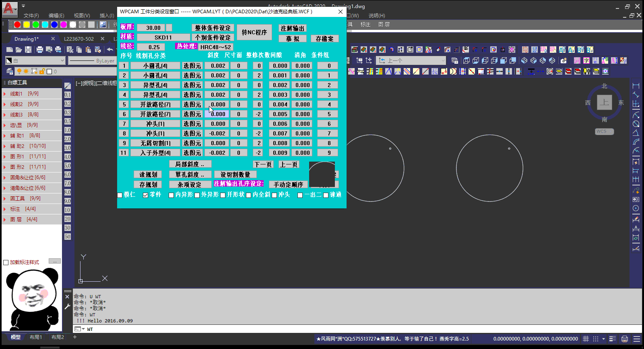Check the 内全斜 checkbox
The height and width of the screenshot is (349, 644).
point(249,195)
